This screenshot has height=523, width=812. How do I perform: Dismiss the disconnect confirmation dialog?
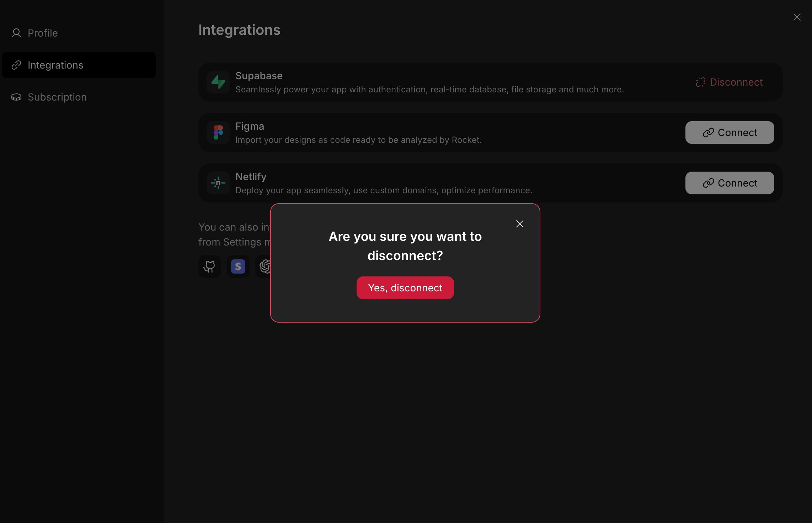520,224
